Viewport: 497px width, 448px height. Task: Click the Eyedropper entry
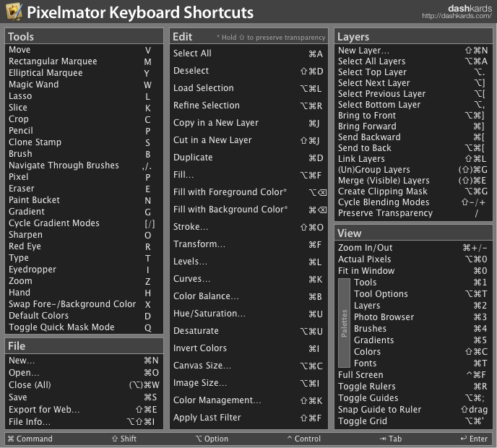(84, 270)
